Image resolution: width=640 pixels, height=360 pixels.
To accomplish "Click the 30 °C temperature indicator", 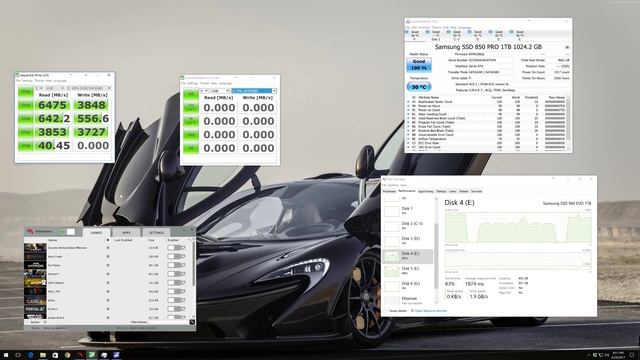I will click(419, 87).
